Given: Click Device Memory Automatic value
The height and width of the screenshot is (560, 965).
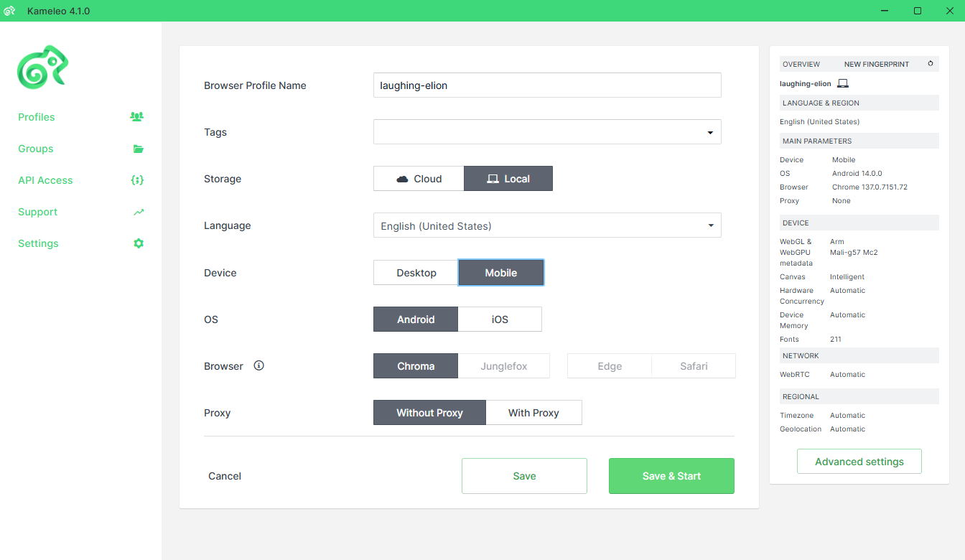Looking at the screenshot, I should click(x=848, y=315).
